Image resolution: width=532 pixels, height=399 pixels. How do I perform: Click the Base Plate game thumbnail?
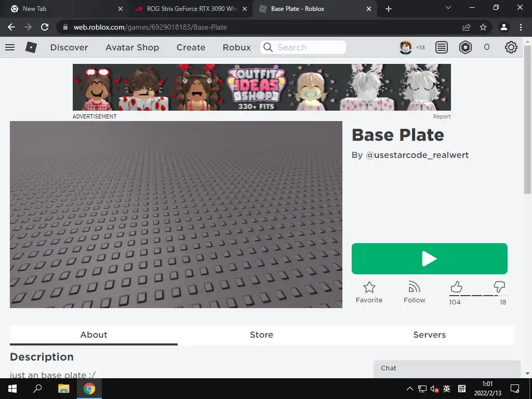pyautogui.click(x=176, y=215)
